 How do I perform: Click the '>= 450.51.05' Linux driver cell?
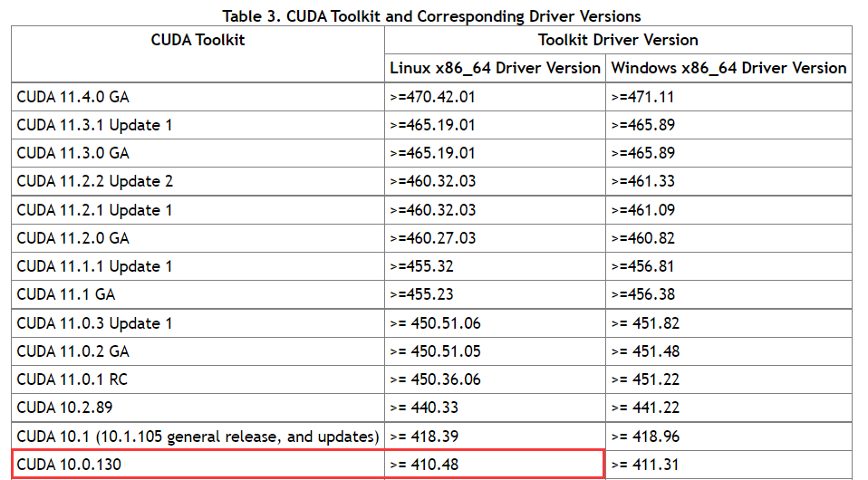[x=495, y=351]
